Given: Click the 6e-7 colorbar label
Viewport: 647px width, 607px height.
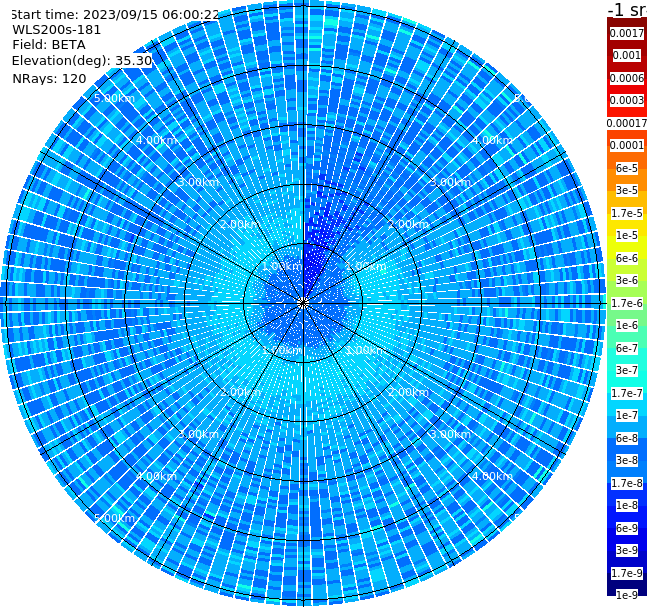Looking at the screenshot, I should (627, 348).
